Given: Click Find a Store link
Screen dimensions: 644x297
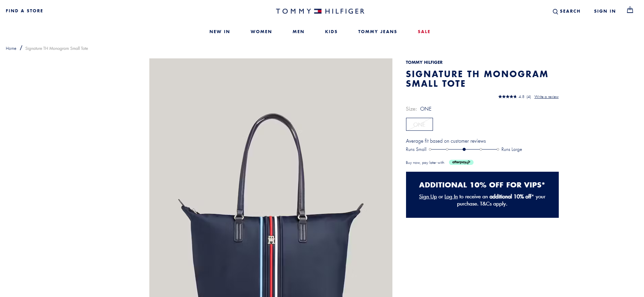Looking at the screenshot, I should coord(24,11).
